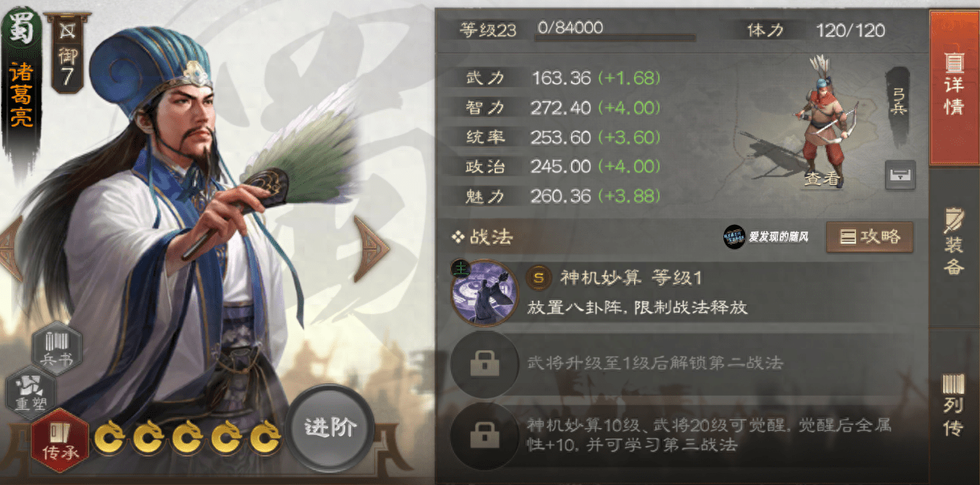Open the 传承 inheritance hexagon icon

point(59,439)
